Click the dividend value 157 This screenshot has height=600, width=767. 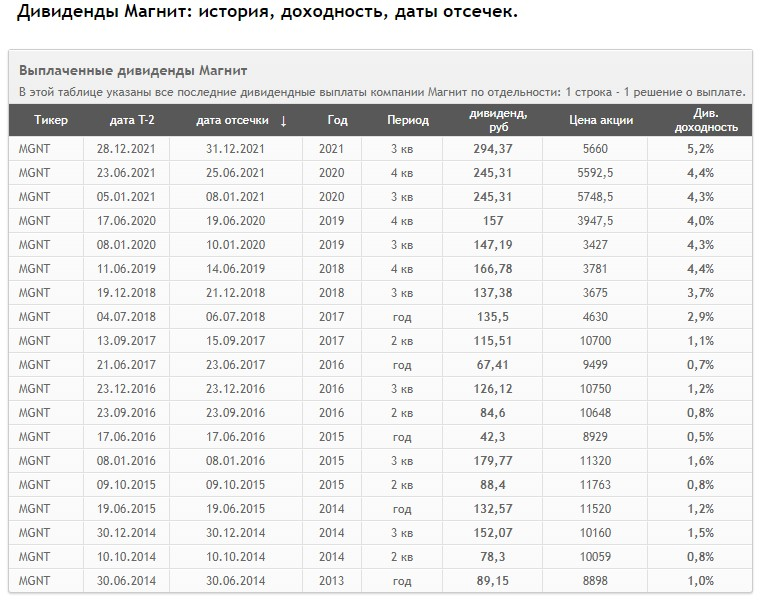(493, 221)
